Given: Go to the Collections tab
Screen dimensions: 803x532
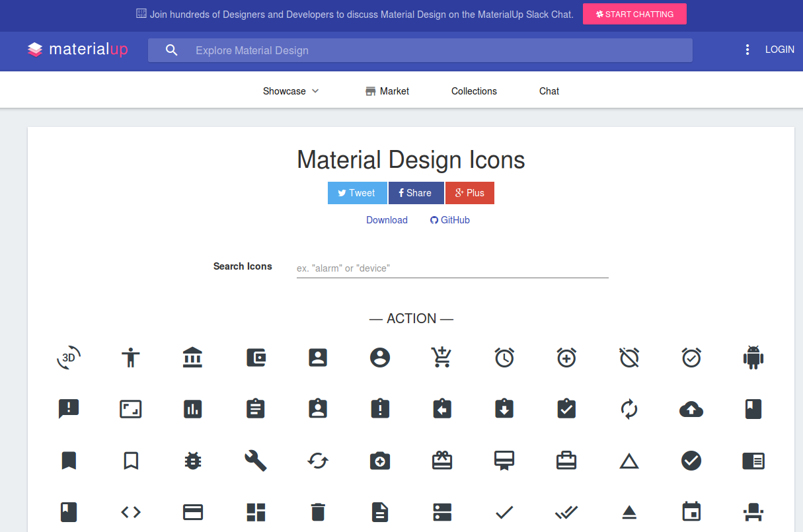Looking at the screenshot, I should click(474, 91).
